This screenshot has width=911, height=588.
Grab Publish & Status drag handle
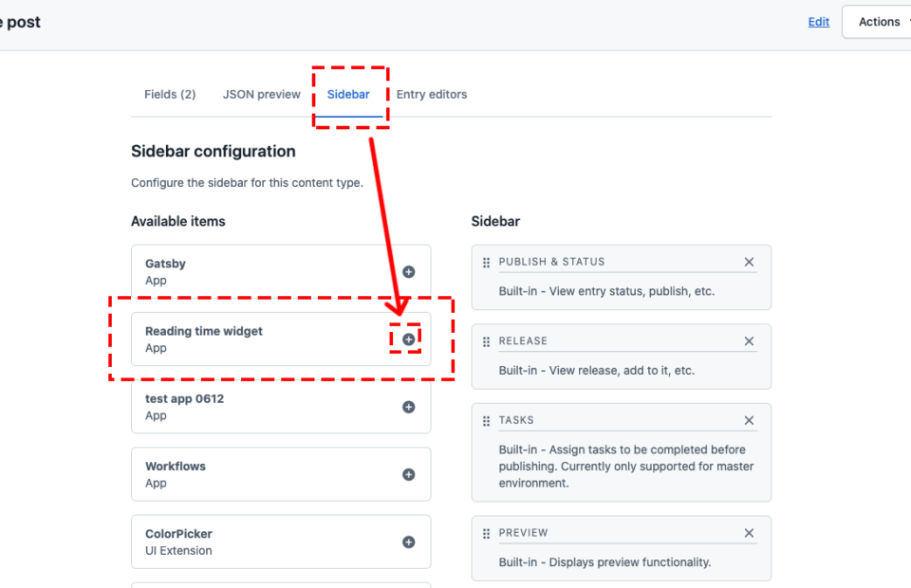pyautogui.click(x=486, y=263)
